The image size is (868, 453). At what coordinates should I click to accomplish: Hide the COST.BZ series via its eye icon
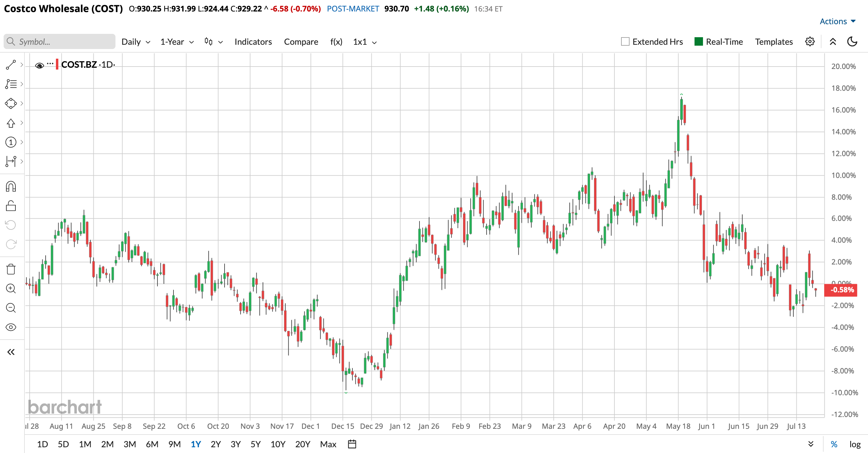pyautogui.click(x=39, y=65)
